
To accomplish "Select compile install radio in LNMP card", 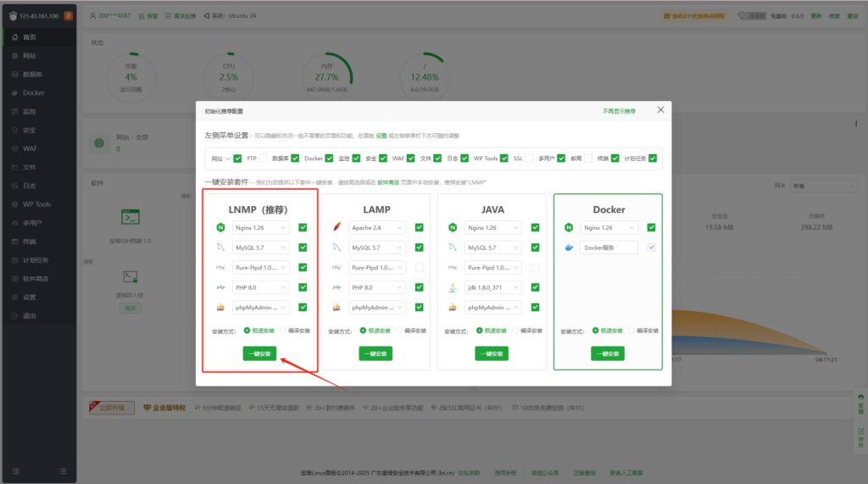I will pyautogui.click(x=283, y=331).
